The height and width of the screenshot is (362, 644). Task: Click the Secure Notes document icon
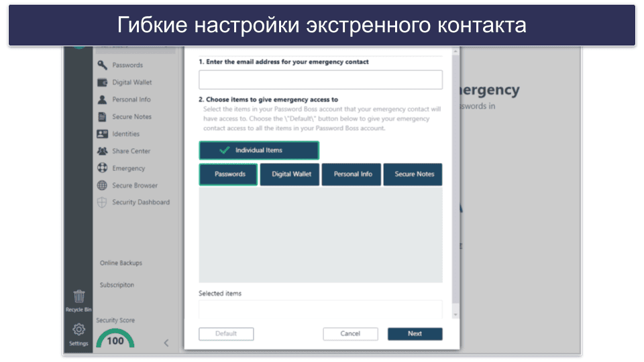(x=102, y=117)
